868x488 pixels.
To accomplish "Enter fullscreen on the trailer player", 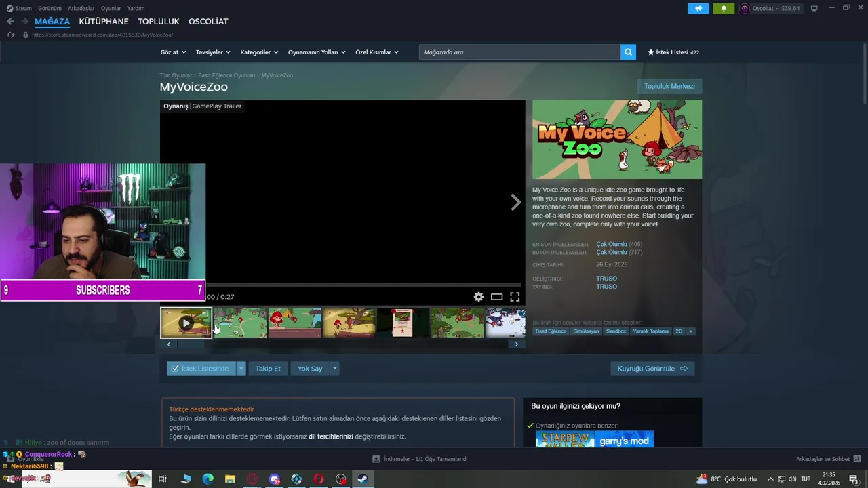I will pyautogui.click(x=515, y=297).
